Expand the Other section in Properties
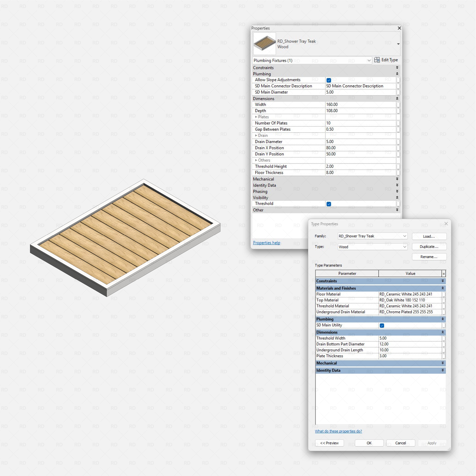 tap(397, 210)
